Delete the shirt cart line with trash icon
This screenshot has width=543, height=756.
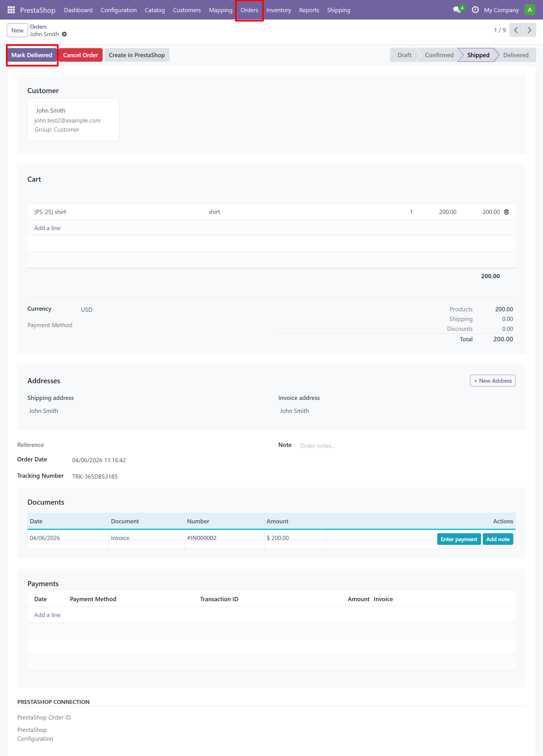coord(506,212)
